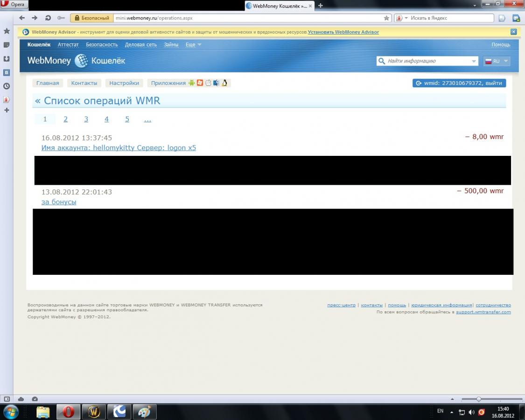Expand the Еще menu in the header

193,45
